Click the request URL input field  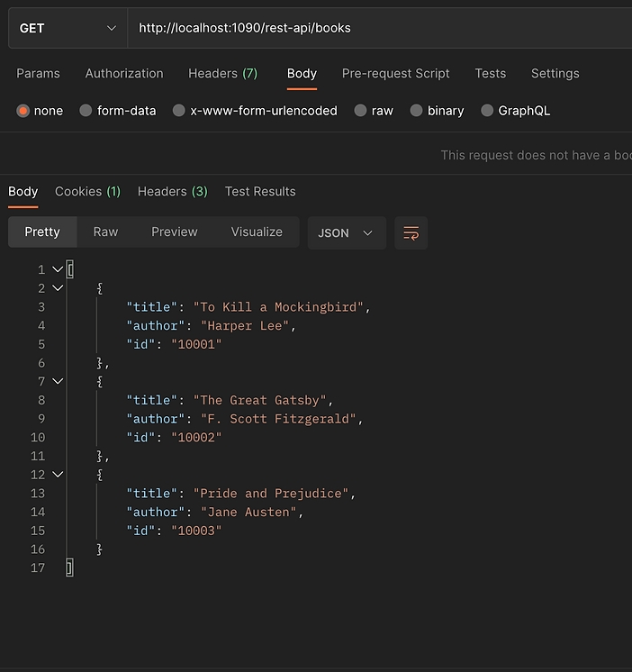tap(378, 28)
